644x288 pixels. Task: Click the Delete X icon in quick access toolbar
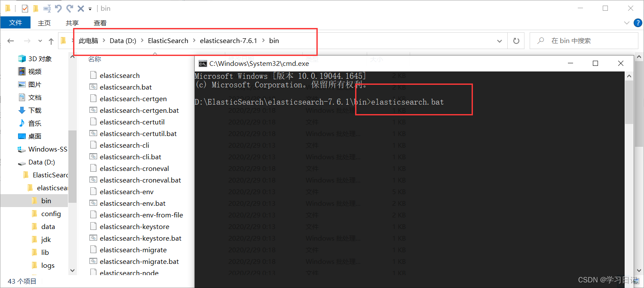(x=81, y=8)
